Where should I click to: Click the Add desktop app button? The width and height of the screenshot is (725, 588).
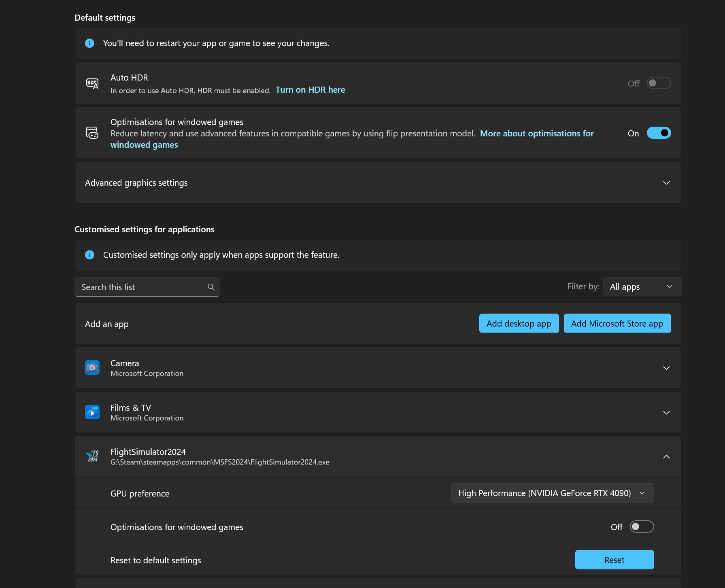(519, 323)
